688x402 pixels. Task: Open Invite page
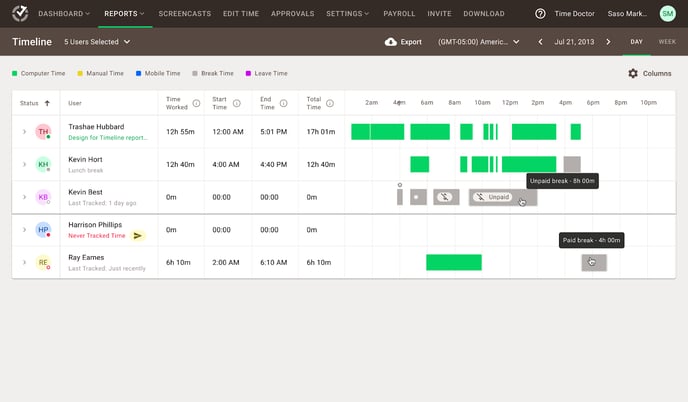[439, 14]
